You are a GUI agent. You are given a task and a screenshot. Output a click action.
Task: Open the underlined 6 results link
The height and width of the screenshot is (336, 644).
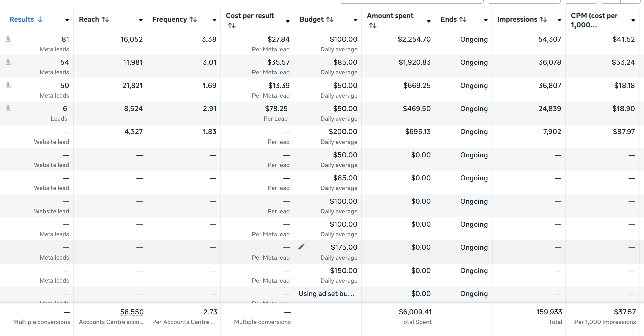click(x=65, y=109)
